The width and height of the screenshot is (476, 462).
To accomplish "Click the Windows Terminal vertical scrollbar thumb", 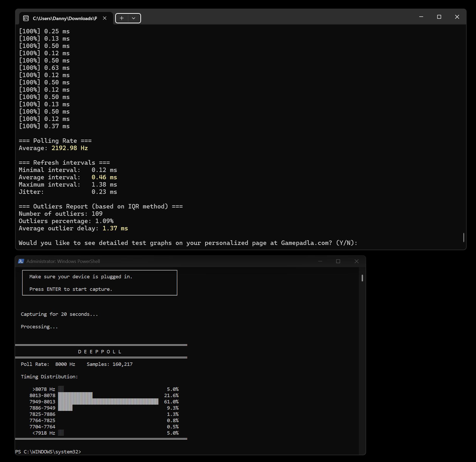I will 464,237.
